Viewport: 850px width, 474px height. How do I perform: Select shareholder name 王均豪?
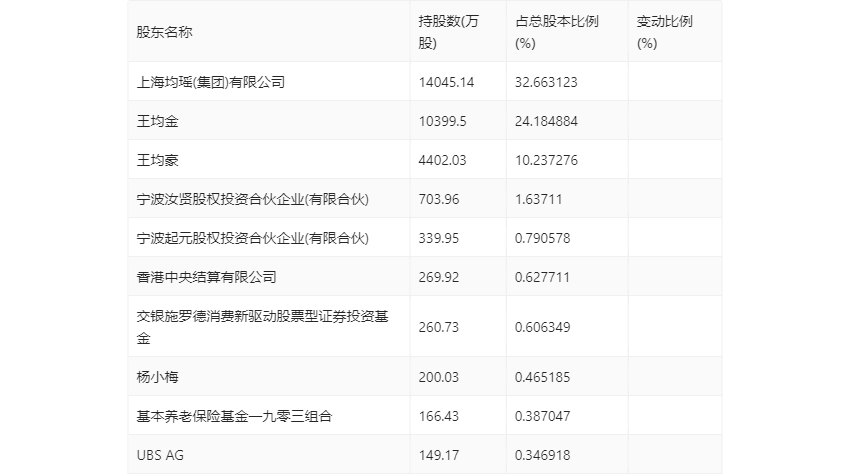click(157, 160)
